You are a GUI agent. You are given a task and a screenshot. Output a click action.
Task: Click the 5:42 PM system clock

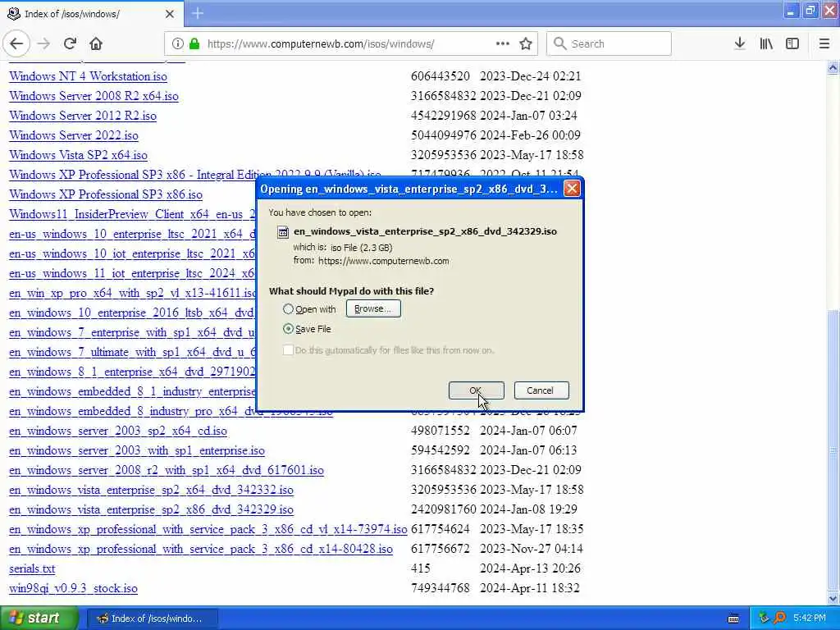pos(809,619)
